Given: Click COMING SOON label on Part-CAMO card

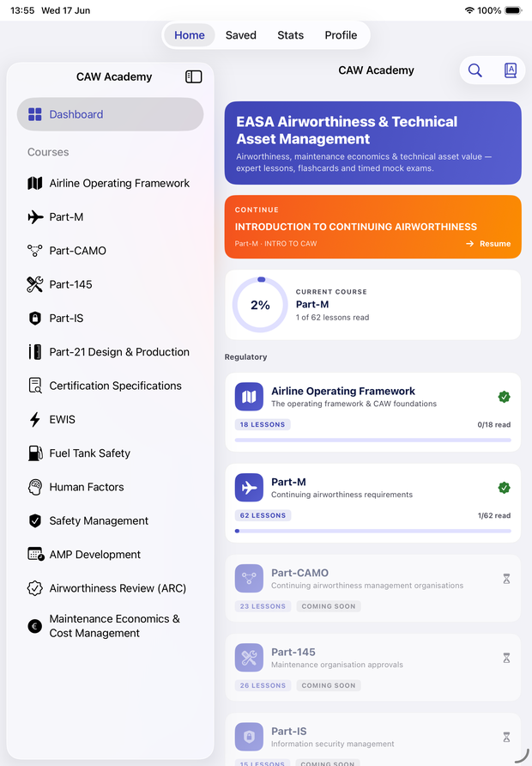Looking at the screenshot, I should point(329,606).
